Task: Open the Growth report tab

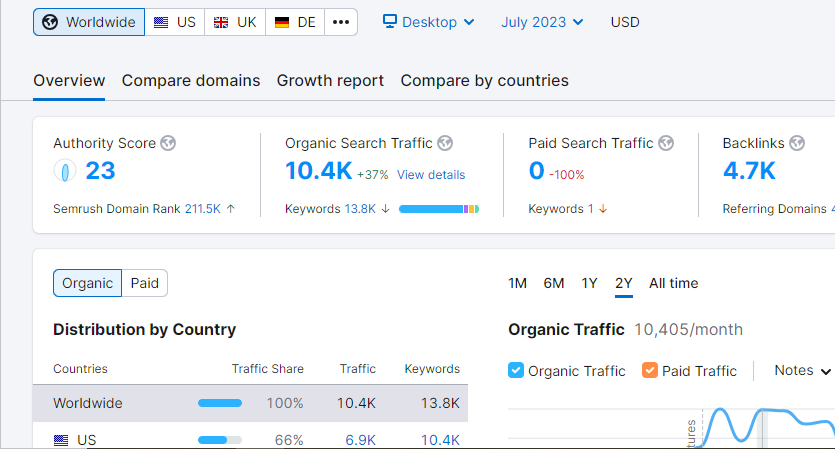Action: coord(330,81)
